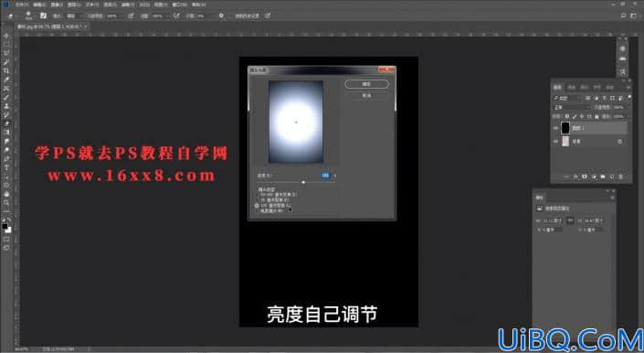The image size is (644, 353).
Task: Create a new layer icon
Action: coord(612,176)
